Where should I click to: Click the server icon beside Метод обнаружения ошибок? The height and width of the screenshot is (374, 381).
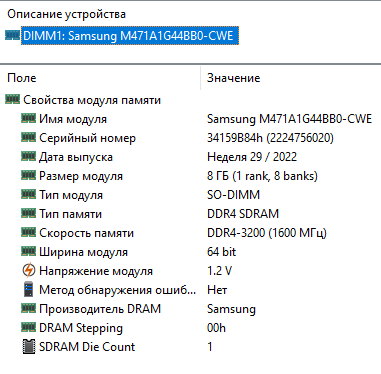(x=29, y=289)
